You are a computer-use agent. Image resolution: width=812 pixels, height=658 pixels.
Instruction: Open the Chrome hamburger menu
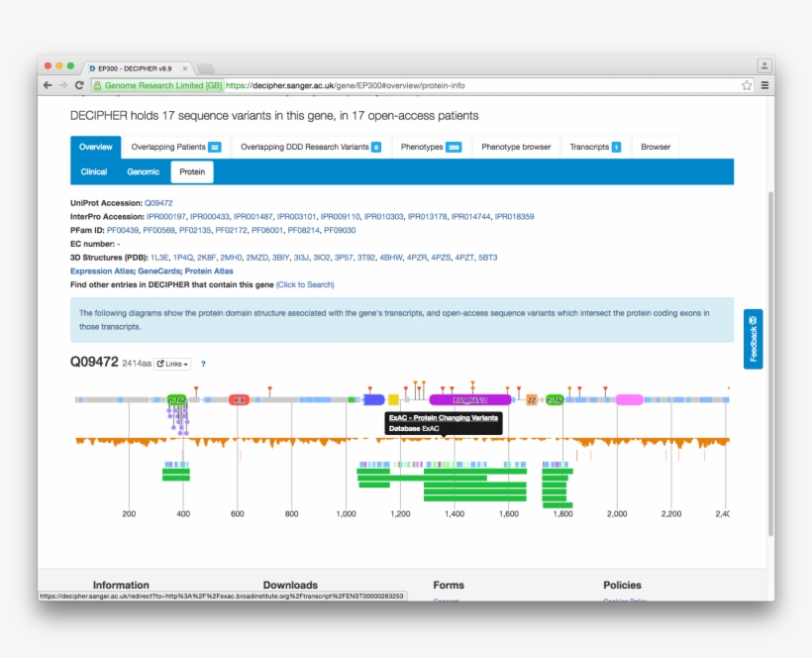[x=763, y=85]
